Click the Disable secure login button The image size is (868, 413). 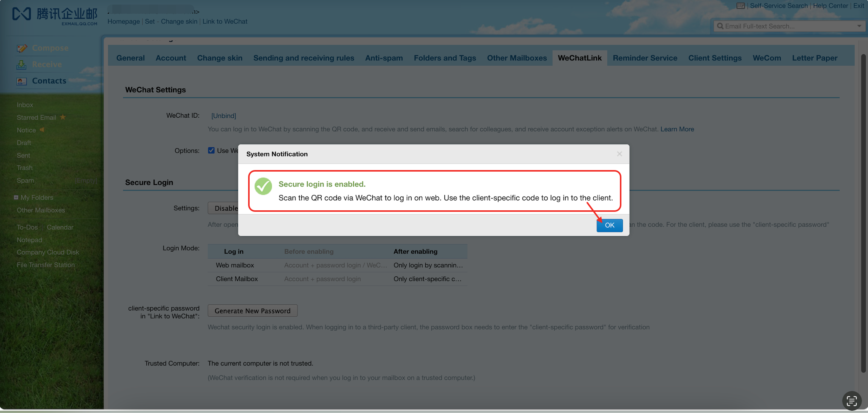coord(223,208)
